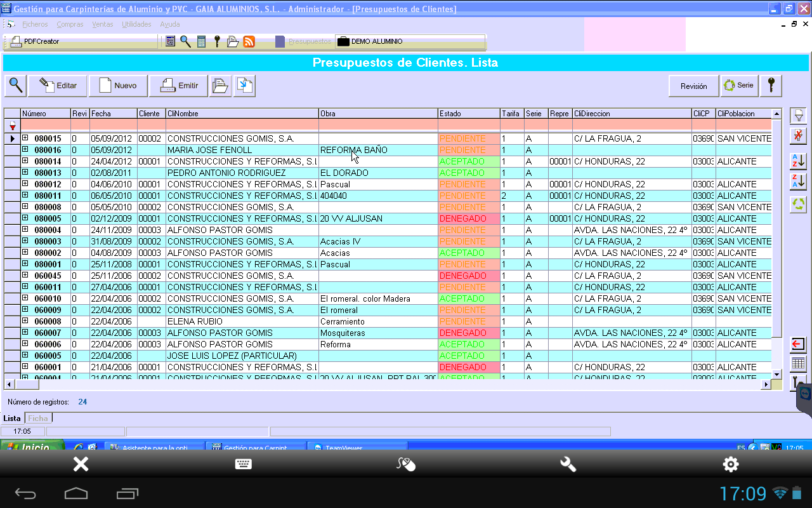Open the TeamViewer keyboard icon
Screen dimensions: 812x508
[x=243, y=464]
